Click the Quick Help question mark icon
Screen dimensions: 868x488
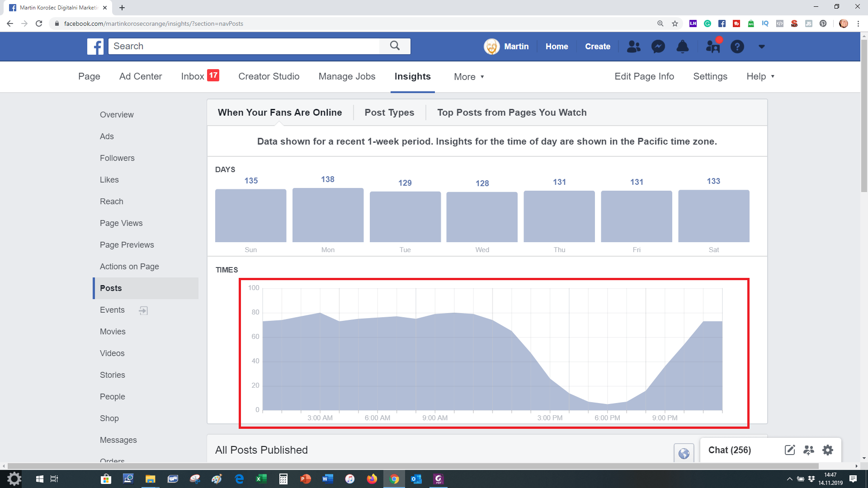pos(737,47)
